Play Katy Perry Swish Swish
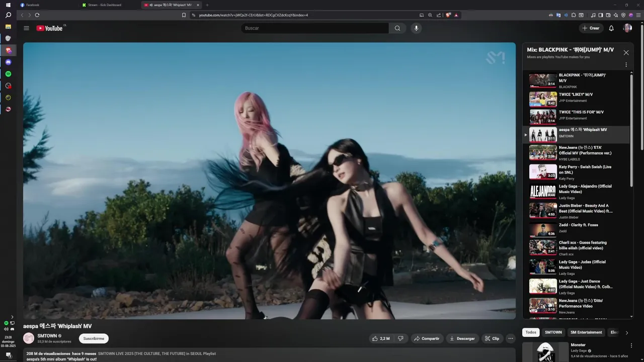644x362 pixels. tap(576, 172)
